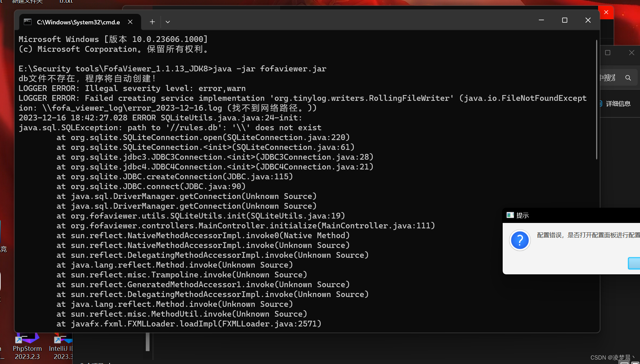Click the magnifier icon in the search box
The height and width of the screenshot is (364, 640).
pyautogui.click(x=628, y=77)
